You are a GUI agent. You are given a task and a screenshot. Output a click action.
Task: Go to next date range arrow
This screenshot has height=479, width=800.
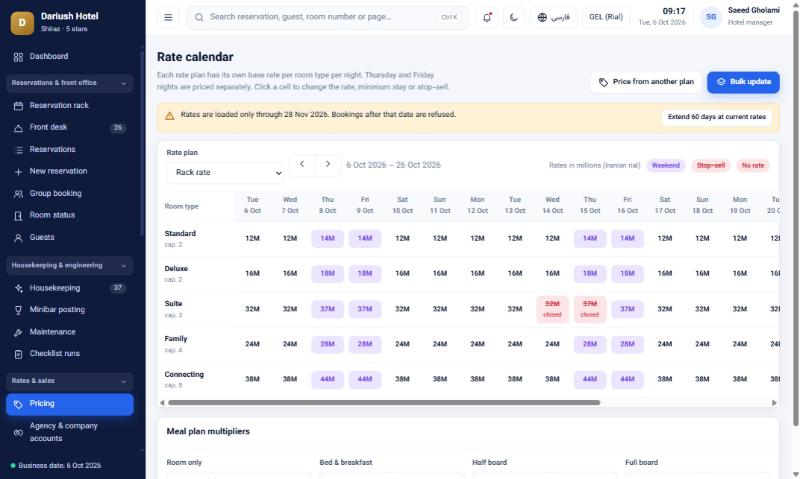click(x=328, y=164)
